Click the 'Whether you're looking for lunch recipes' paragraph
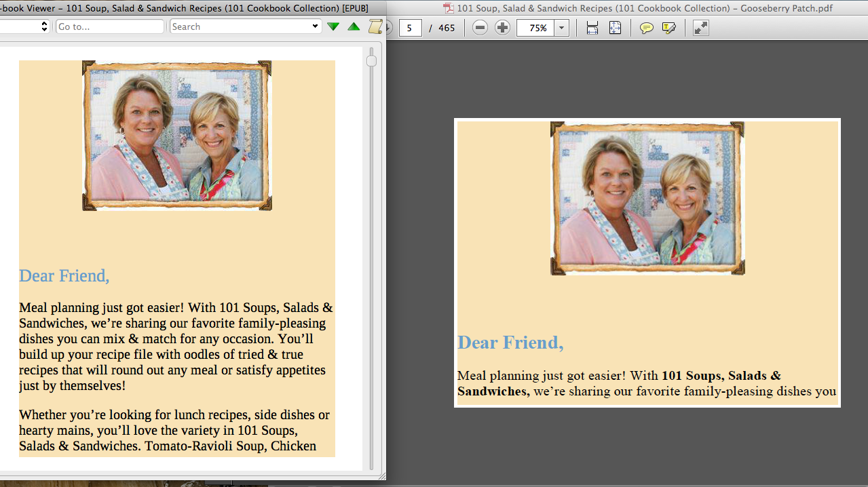This screenshot has height=487, width=868. pyautogui.click(x=174, y=430)
